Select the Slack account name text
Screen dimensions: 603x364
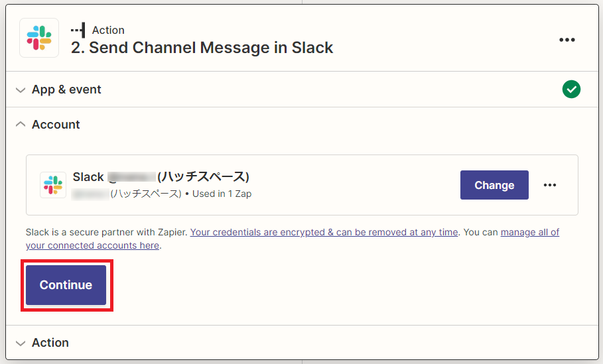161,177
